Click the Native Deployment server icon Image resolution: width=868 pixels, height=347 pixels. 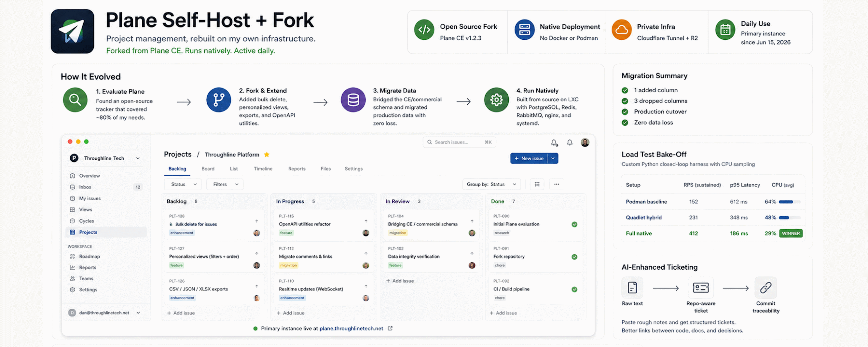524,30
